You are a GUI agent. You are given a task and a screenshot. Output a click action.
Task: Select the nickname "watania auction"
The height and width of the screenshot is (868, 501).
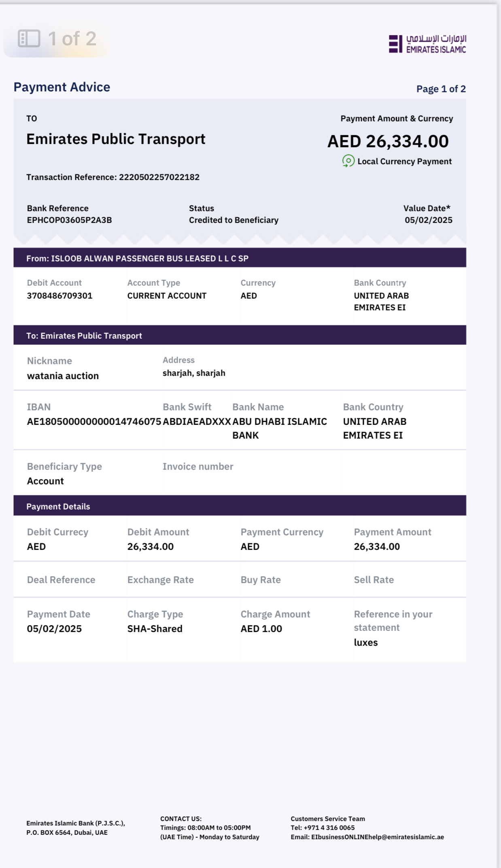[x=63, y=376]
